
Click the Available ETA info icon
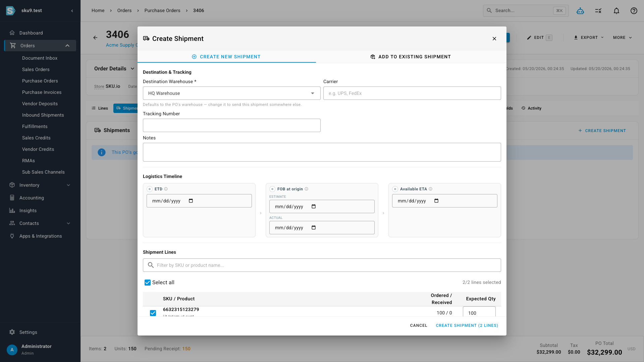[431, 189]
